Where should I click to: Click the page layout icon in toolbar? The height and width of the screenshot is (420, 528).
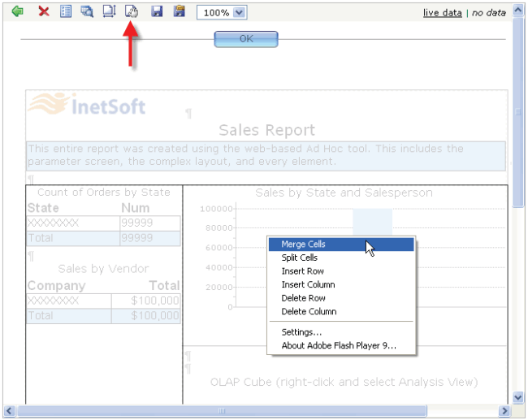(x=109, y=12)
